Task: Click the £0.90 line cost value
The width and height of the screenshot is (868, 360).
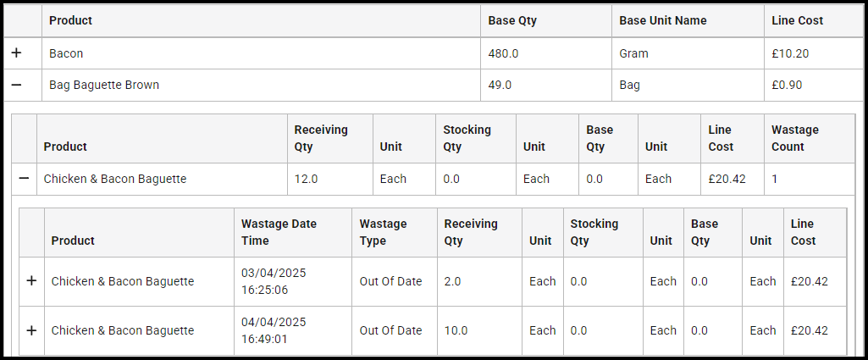Action: point(787,85)
